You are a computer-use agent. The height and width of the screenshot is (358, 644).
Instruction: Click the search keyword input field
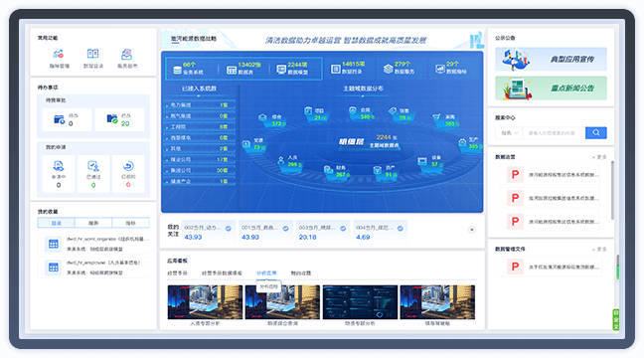pyautogui.click(x=554, y=133)
